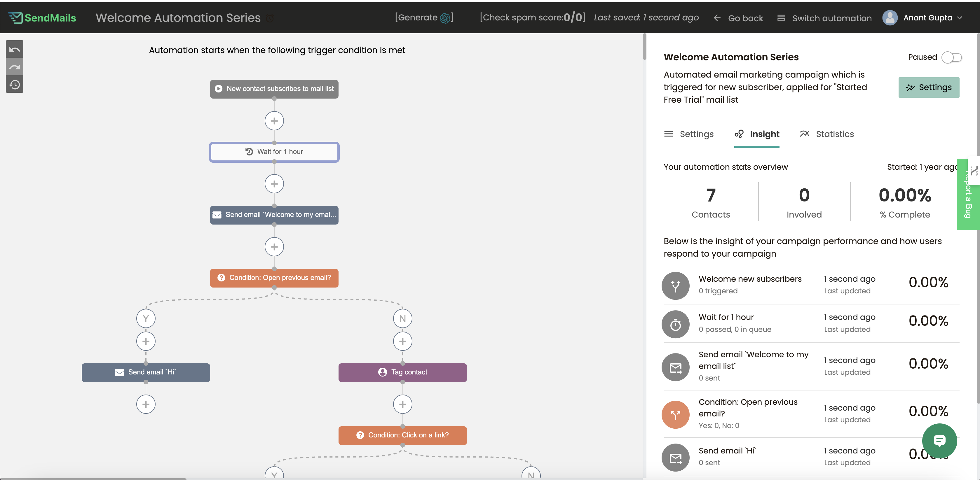
Task: Click the green Settings button
Action: click(x=929, y=87)
